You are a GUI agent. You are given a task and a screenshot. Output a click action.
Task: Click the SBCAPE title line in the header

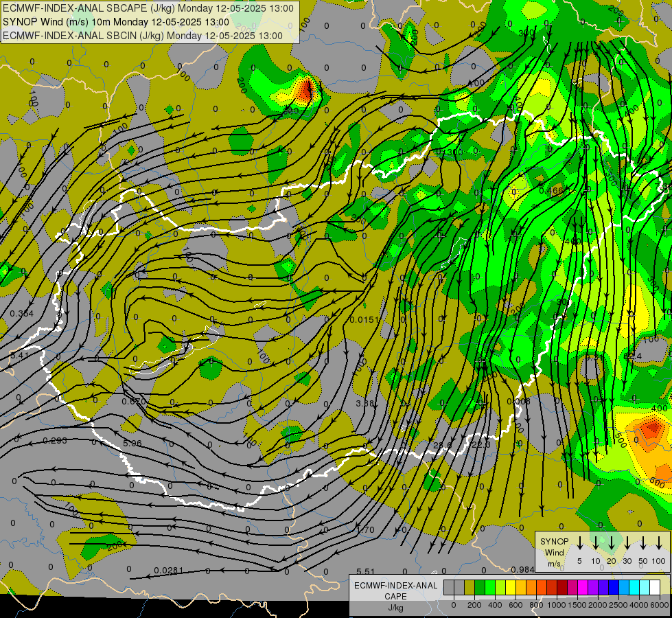[148, 8]
